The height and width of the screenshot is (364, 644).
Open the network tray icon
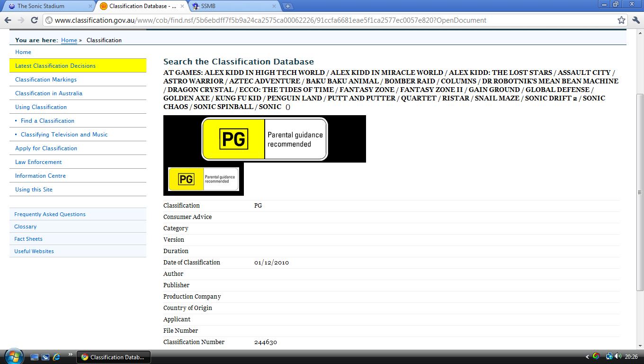609,356
